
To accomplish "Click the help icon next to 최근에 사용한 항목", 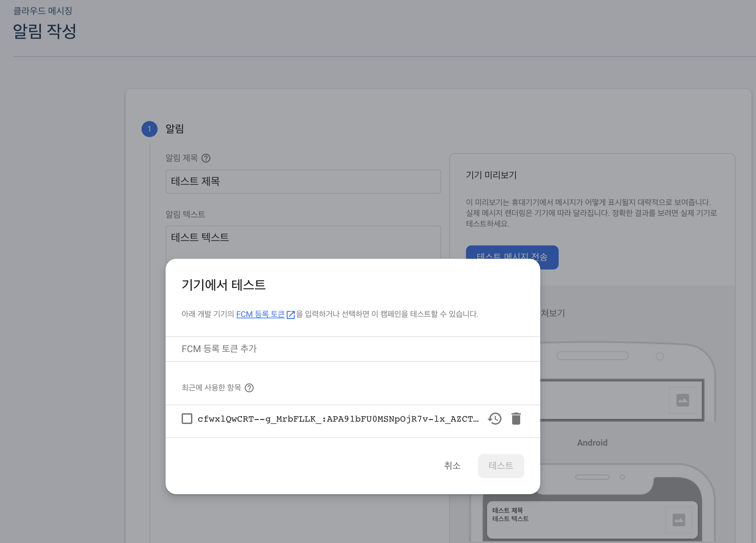I will (249, 388).
